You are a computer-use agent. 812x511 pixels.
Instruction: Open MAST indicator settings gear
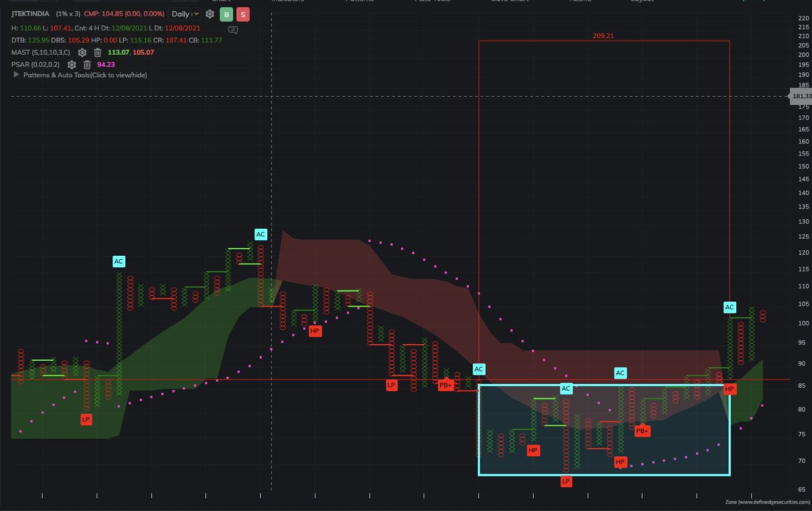82,52
